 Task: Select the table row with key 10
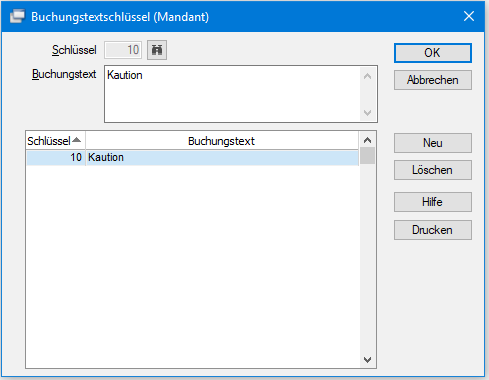click(x=192, y=157)
